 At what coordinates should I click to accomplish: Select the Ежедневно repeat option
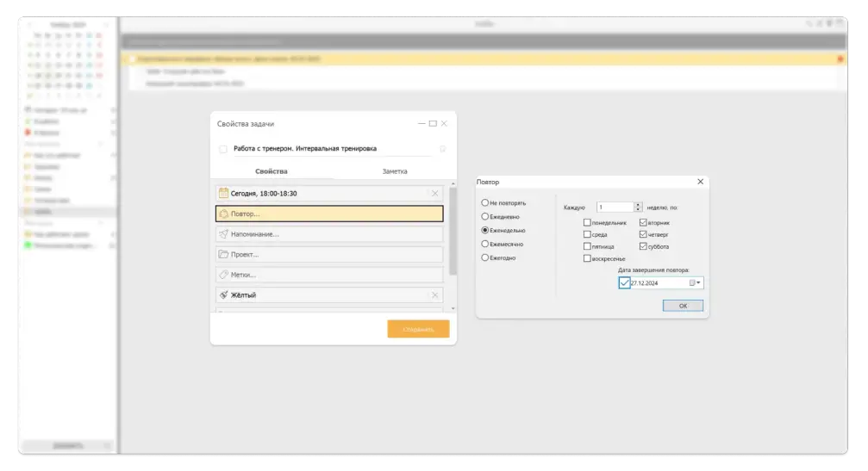[x=485, y=216]
